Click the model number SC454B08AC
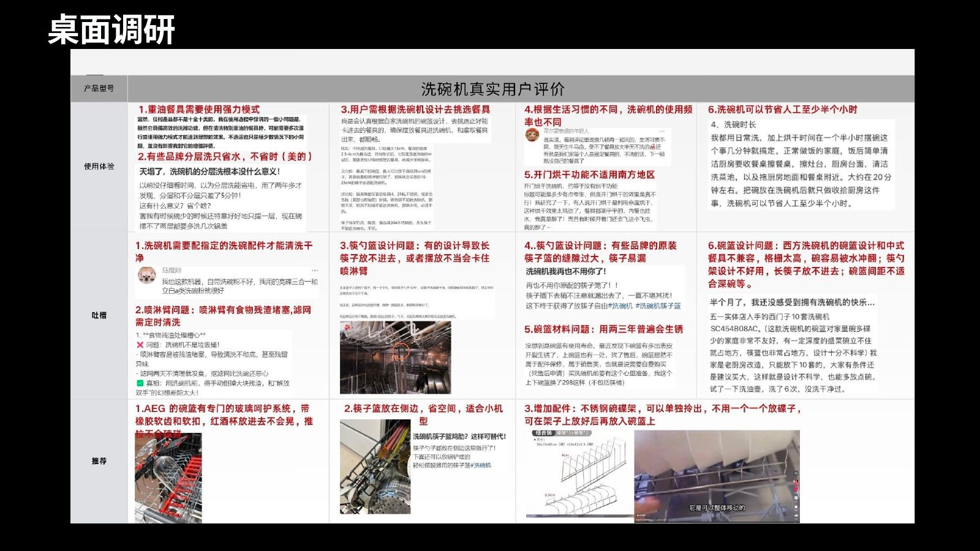 point(734,329)
